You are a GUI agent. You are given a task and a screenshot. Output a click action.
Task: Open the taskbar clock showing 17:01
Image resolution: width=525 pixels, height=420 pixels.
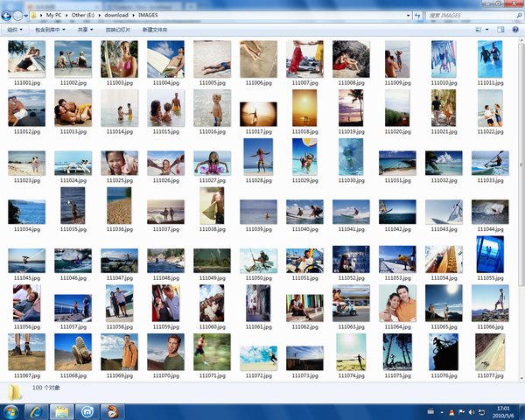point(504,412)
